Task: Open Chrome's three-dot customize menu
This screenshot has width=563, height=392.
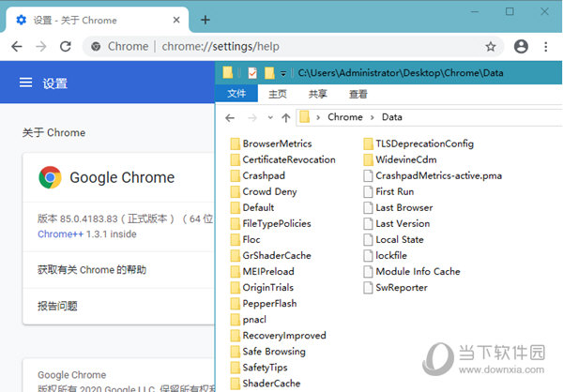Action: [x=546, y=46]
